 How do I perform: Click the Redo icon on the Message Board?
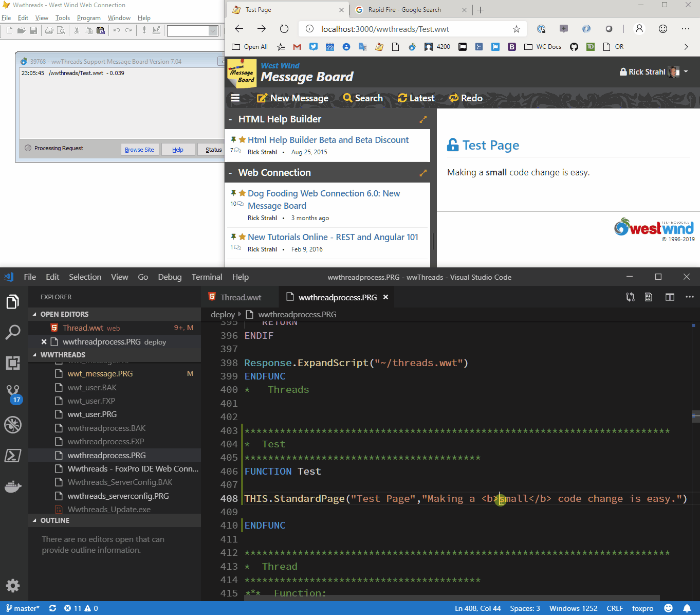click(465, 98)
